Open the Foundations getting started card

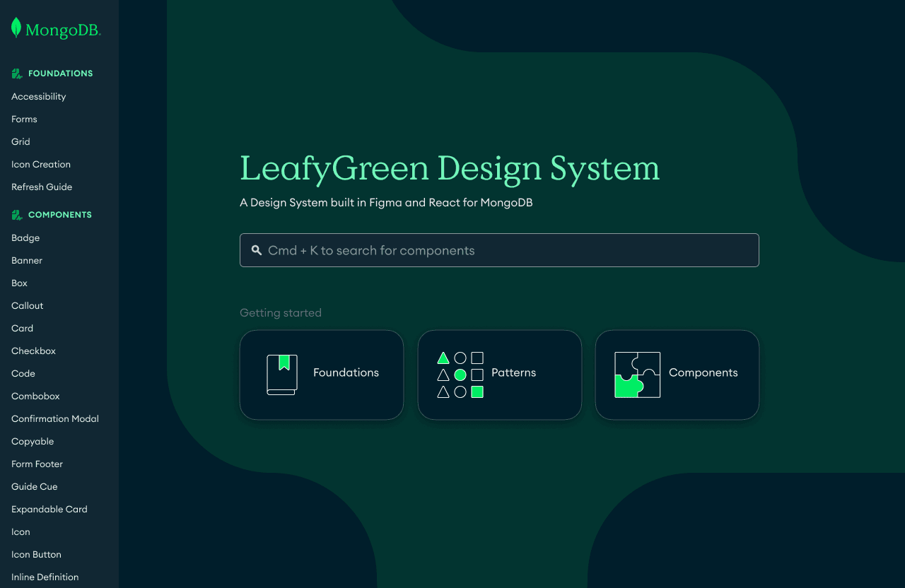322,375
